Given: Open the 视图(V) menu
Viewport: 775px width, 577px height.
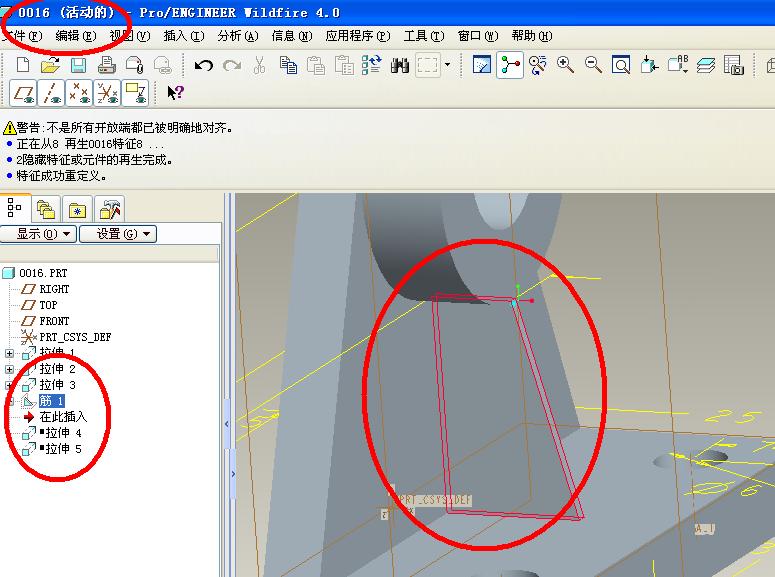Looking at the screenshot, I should 129,36.
